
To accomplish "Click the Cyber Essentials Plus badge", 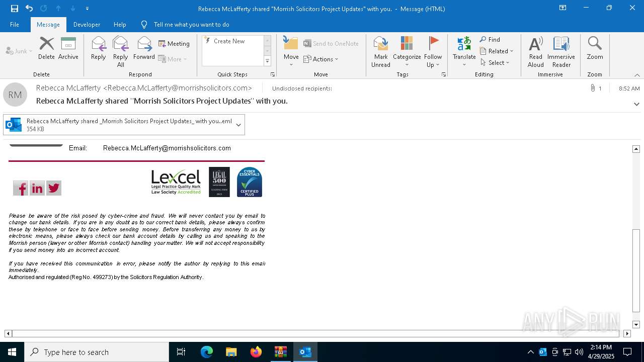I will pyautogui.click(x=250, y=182).
